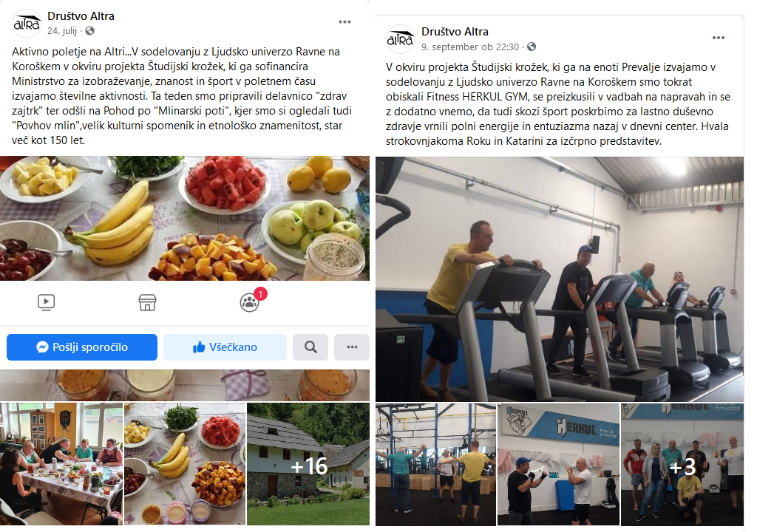
Task: Open the treadmill gym photo
Action: (560, 279)
